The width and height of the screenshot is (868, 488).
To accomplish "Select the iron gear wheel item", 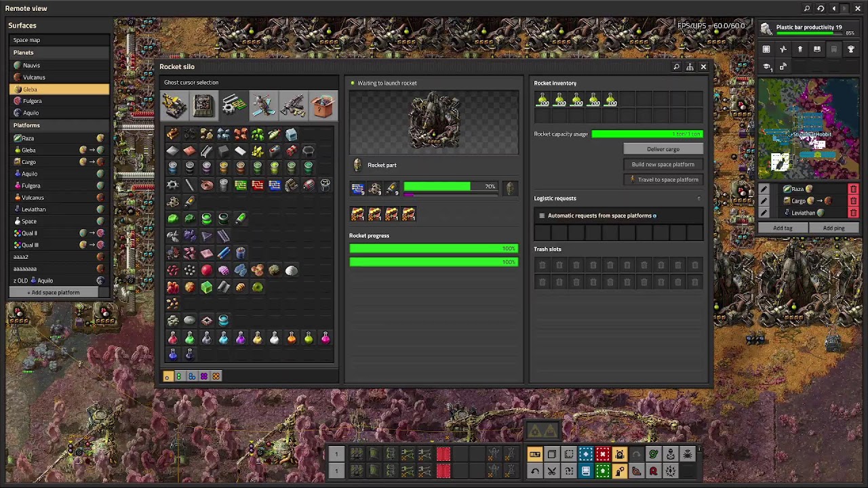I will [172, 185].
